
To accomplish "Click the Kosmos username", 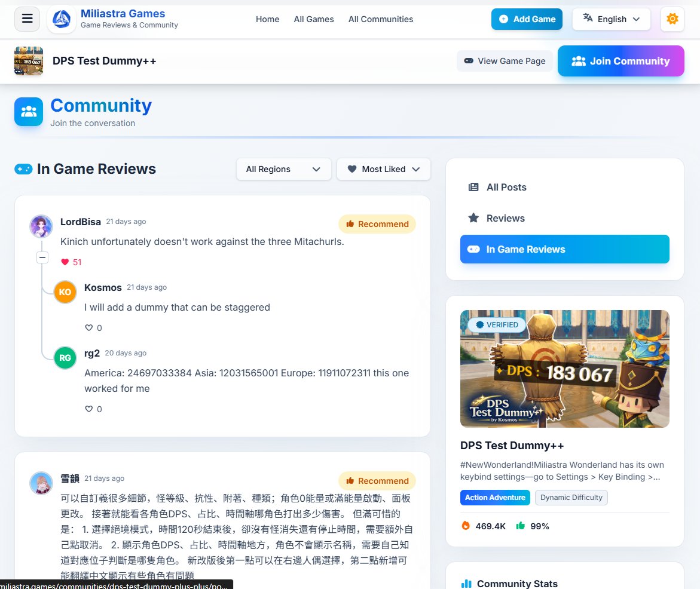I will pyautogui.click(x=103, y=287).
